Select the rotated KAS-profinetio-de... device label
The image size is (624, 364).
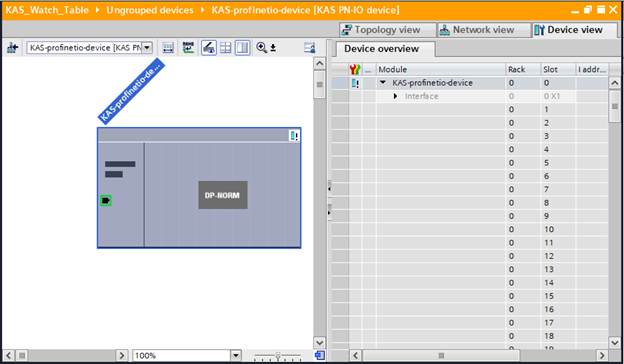[x=131, y=91]
